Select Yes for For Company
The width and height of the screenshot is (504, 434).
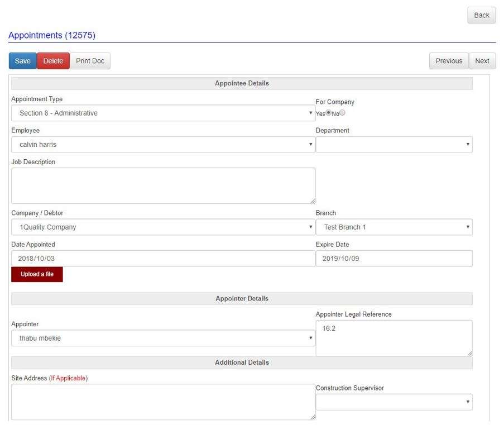coord(328,113)
